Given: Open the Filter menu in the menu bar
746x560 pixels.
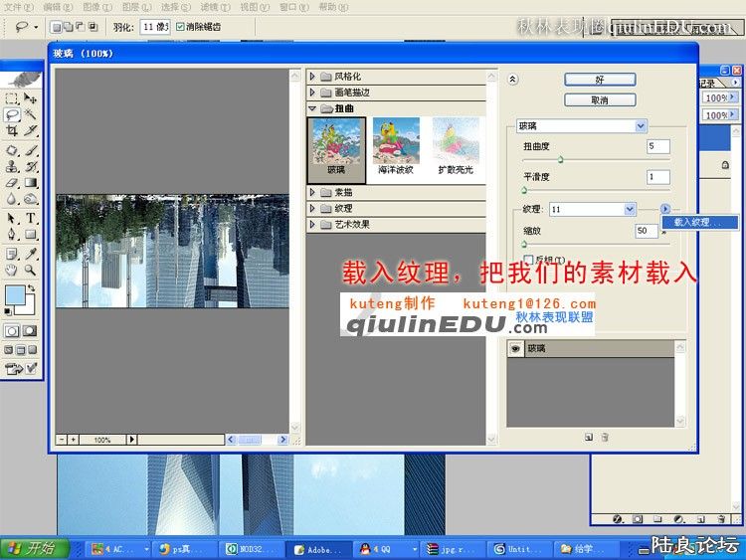Looking at the screenshot, I should pos(208,6).
